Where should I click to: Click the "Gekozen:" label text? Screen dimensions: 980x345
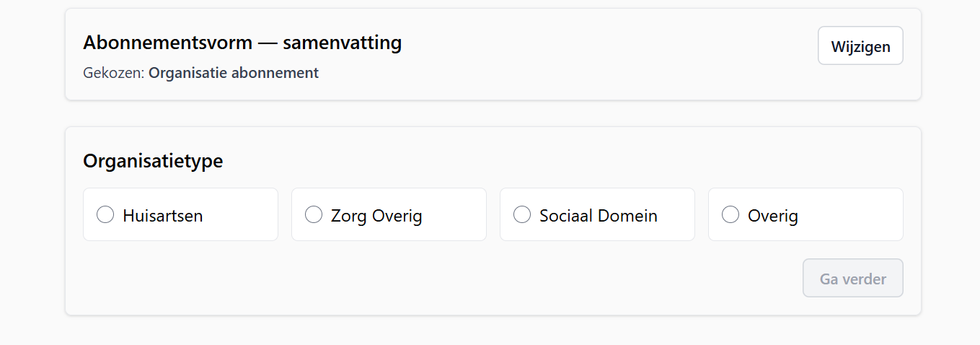114,73
